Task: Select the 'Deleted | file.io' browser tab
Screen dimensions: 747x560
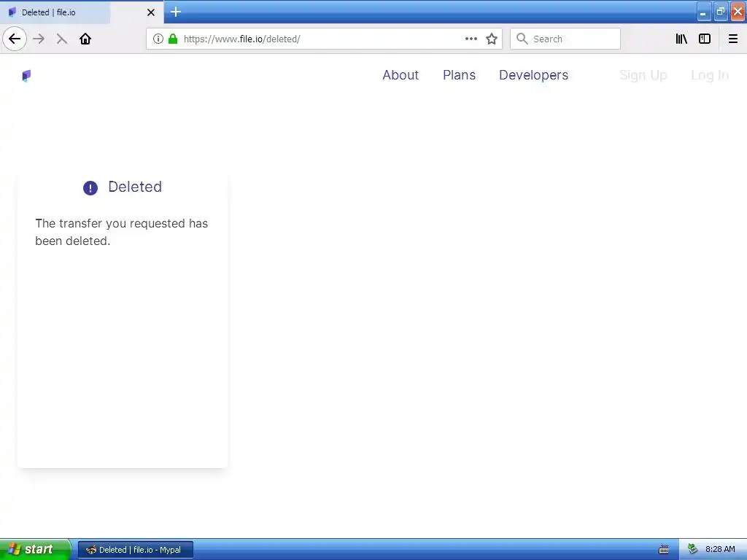Action: [x=82, y=12]
